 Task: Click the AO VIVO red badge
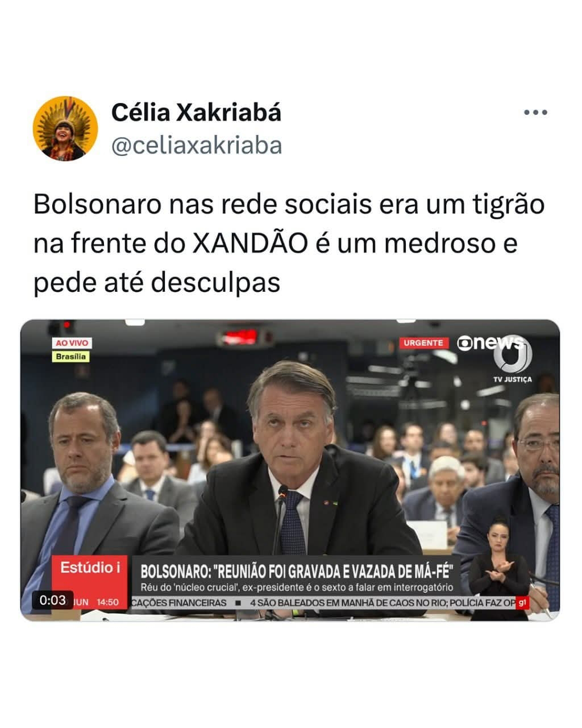[x=72, y=343]
